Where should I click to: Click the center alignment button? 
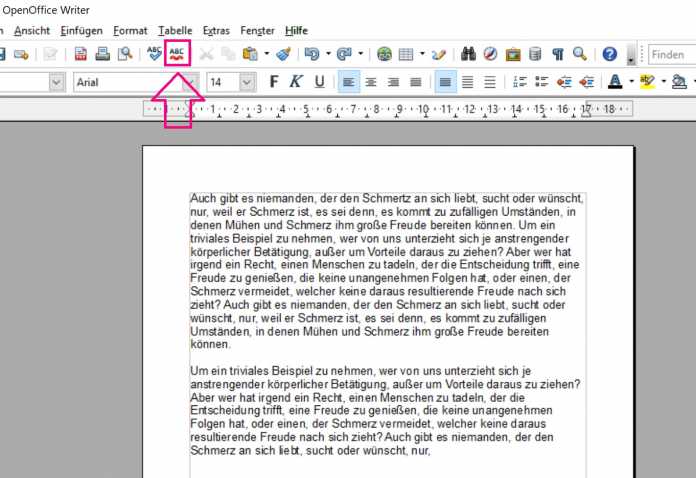[371, 82]
